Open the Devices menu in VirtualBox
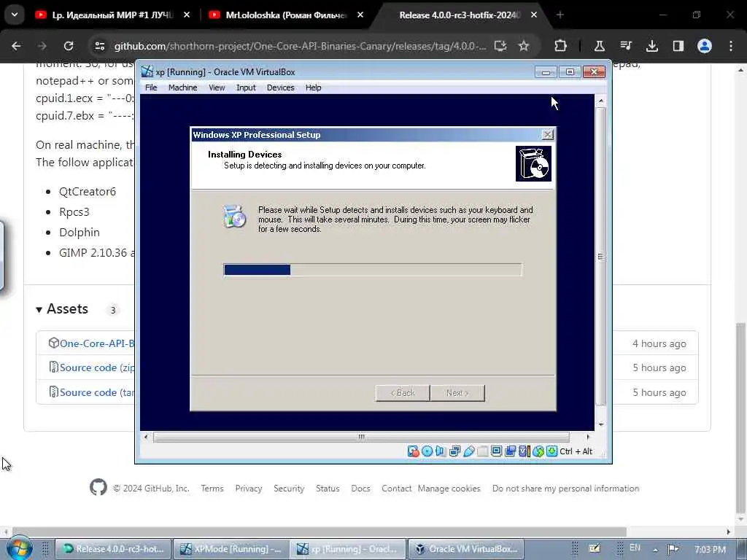The height and width of the screenshot is (560, 747). [x=281, y=87]
